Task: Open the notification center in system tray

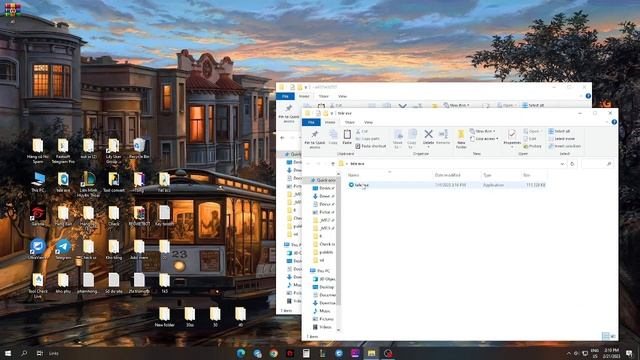Action: click(629, 353)
